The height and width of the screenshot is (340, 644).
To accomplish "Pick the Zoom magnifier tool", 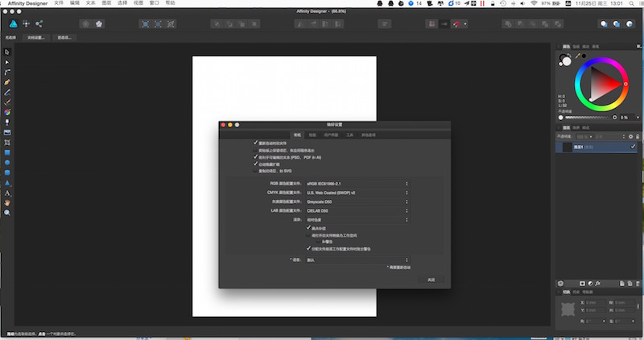I will 7,213.
